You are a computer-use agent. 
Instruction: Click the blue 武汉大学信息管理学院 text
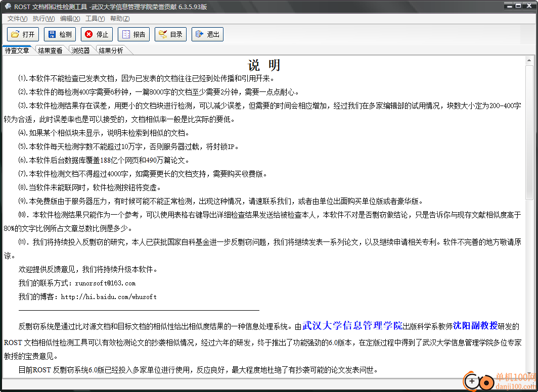[x=352, y=325]
